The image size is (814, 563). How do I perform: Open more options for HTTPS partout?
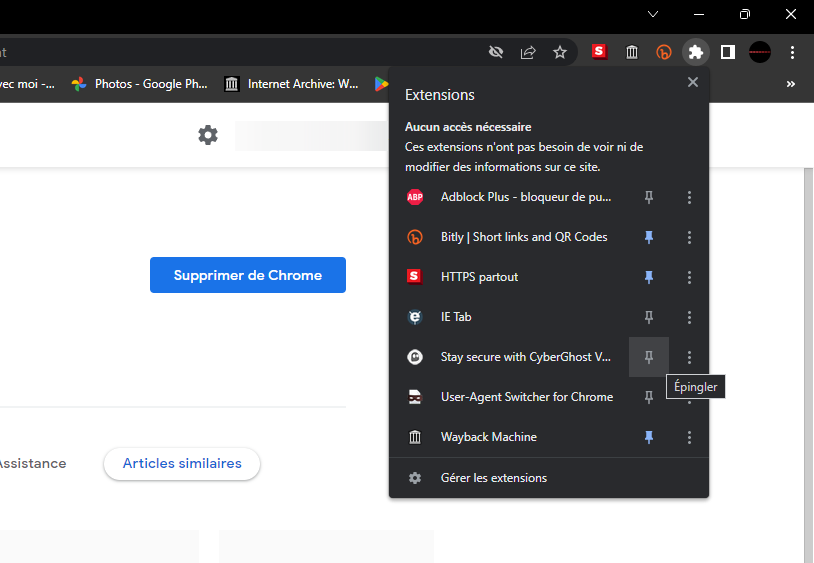(x=689, y=277)
